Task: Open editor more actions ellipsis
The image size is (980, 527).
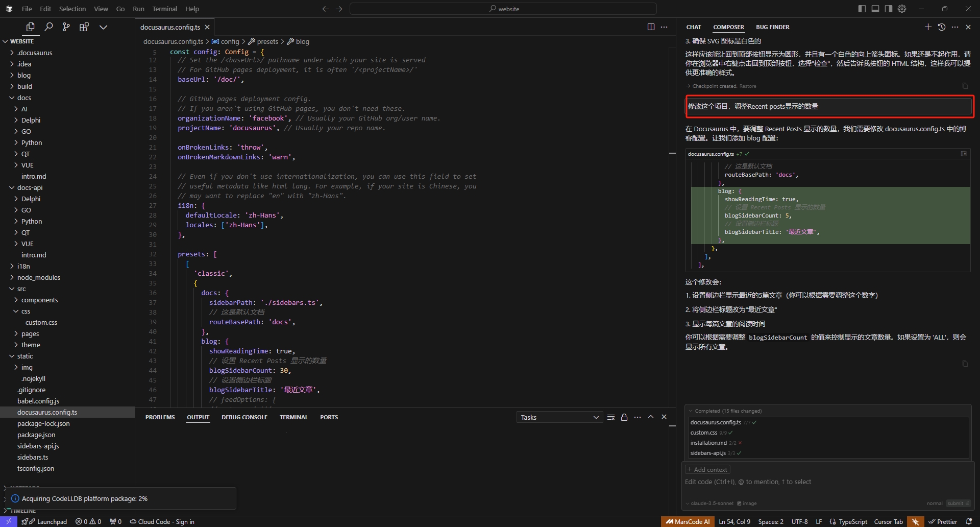Action: pos(664,27)
